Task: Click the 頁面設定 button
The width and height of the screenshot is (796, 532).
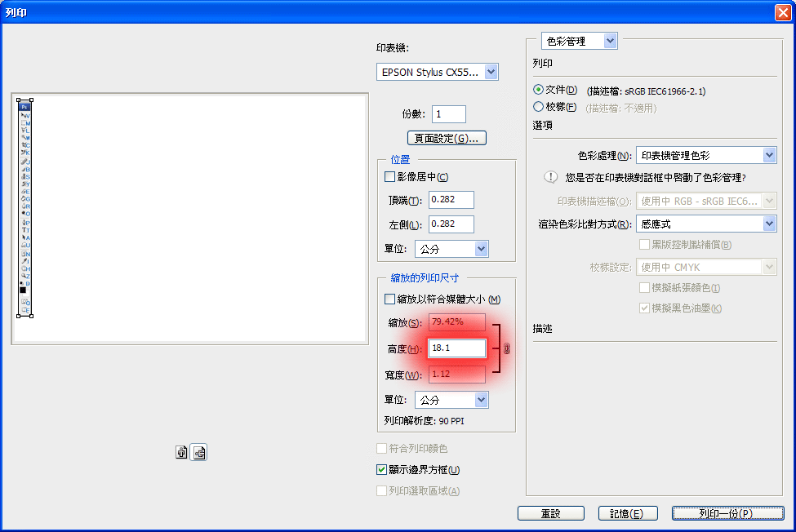Action: coord(447,138)
